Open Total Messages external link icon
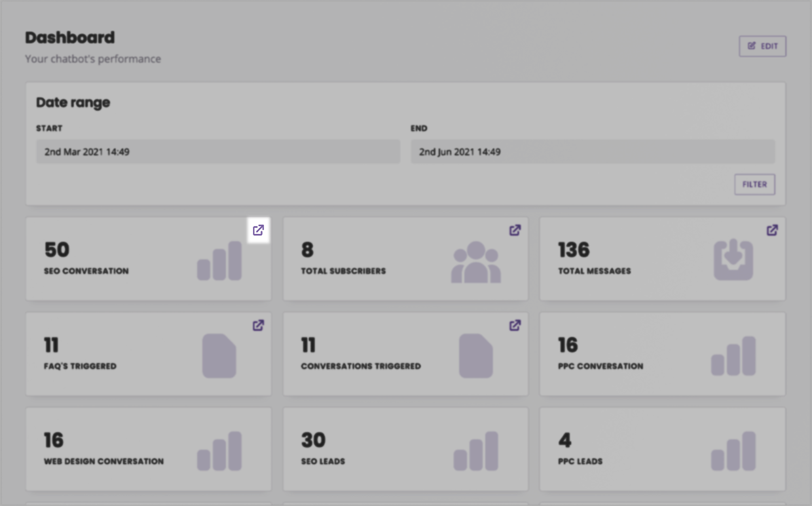 tap(773, 230)
